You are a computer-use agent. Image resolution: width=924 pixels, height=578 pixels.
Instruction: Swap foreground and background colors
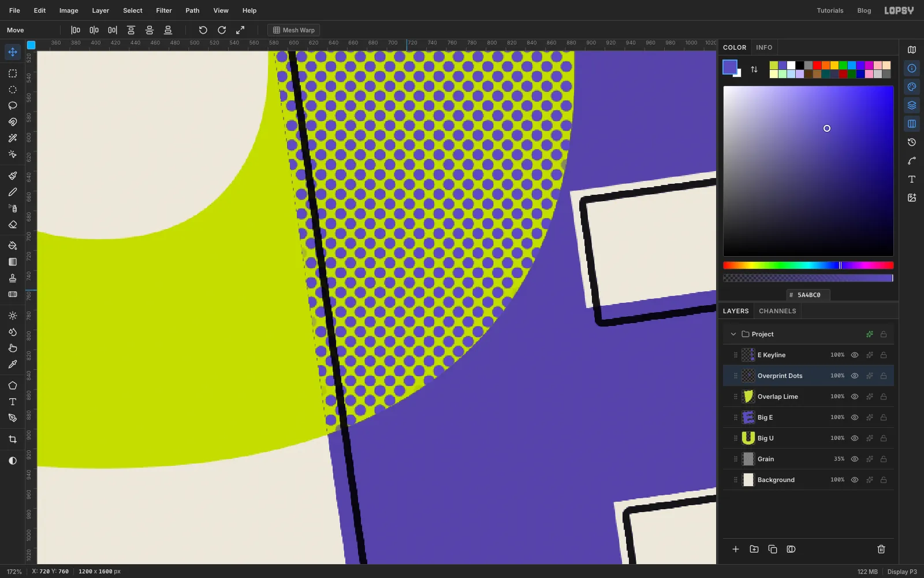[754, 69]
